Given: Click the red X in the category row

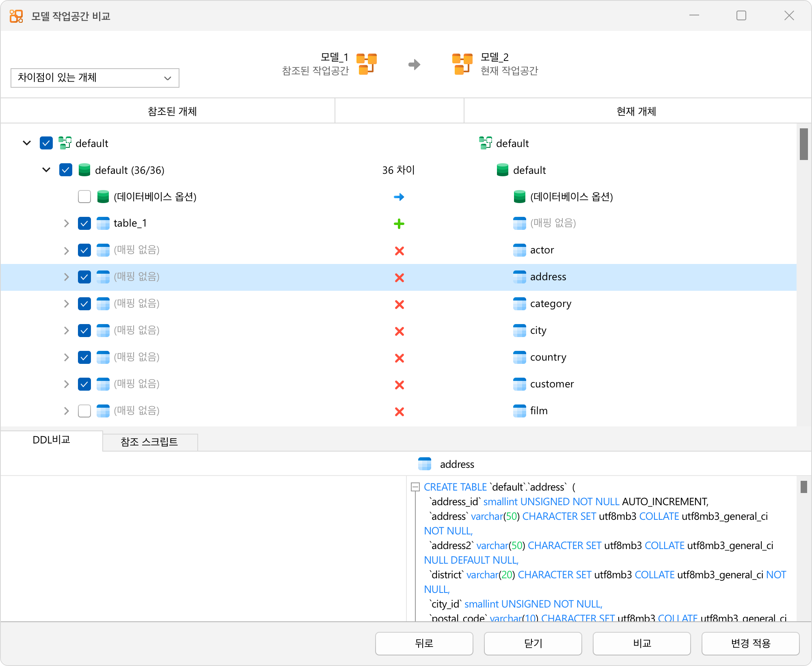Looking at the screenshot, I should tap(400, 304).
